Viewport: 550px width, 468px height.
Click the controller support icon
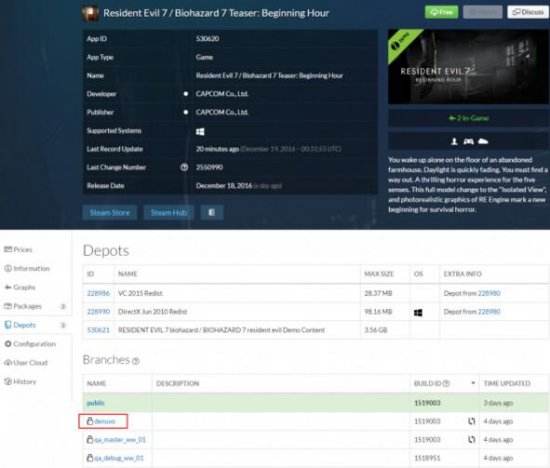point(469,141)
